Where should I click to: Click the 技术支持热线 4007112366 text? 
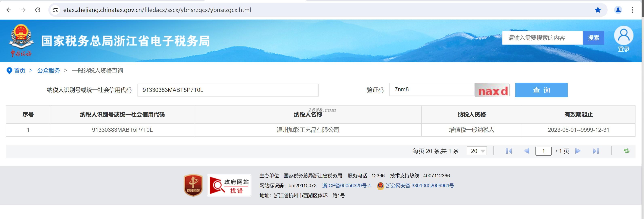pos(420,176)
